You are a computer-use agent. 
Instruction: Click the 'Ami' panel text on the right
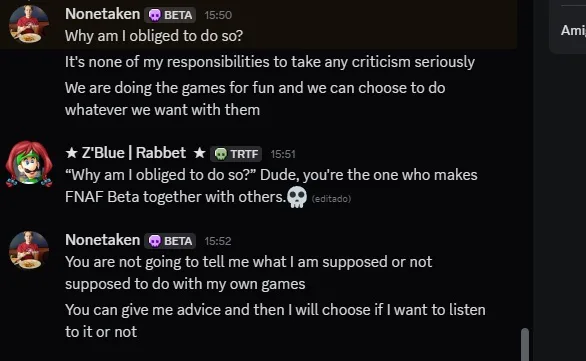click(573, 30)
